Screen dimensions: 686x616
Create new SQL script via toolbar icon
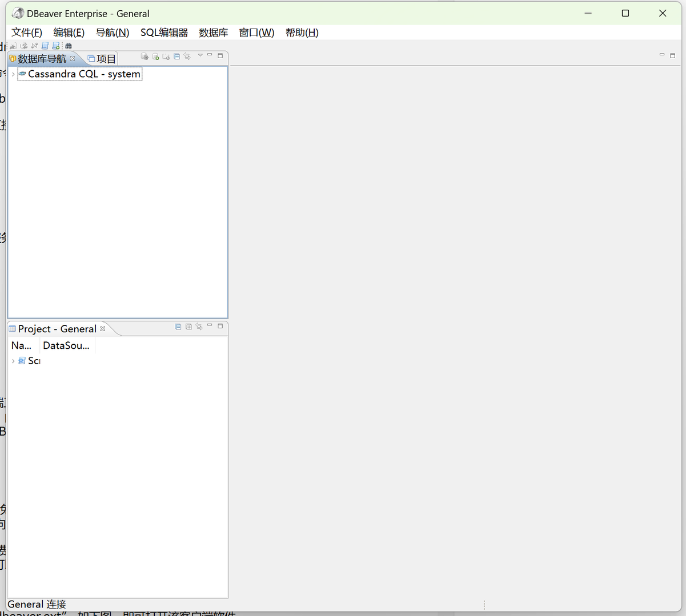[x=56, y=46]
